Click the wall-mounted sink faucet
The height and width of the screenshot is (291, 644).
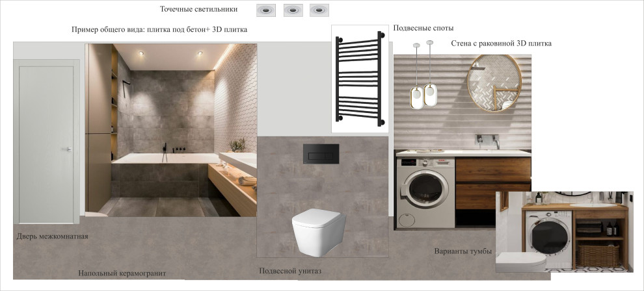coord(487,138)
